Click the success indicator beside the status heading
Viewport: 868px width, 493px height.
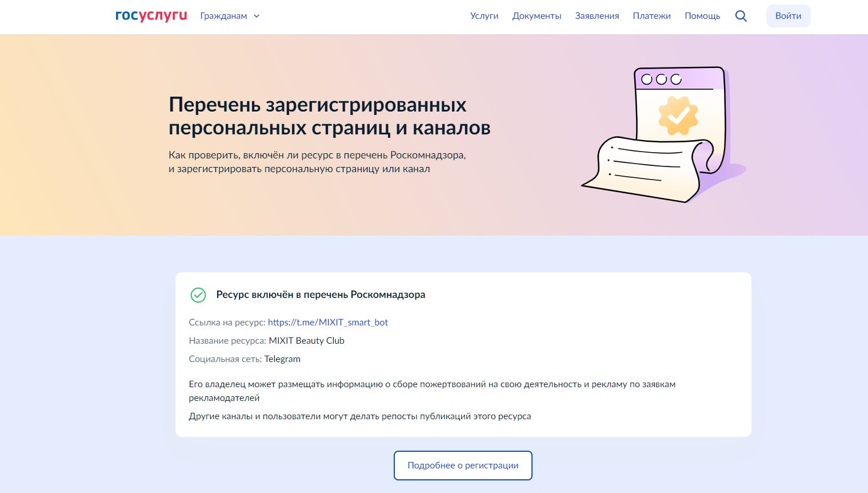point(198,295)
